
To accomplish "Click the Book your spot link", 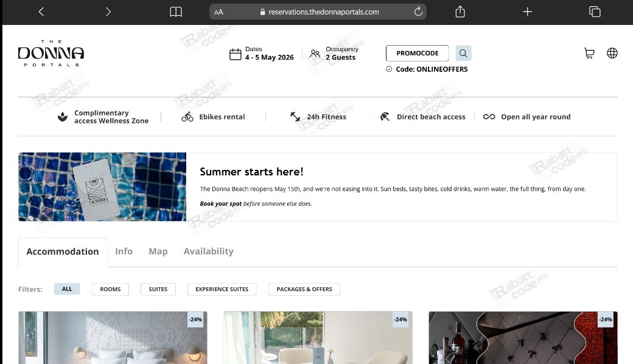I will pos(220,204).
